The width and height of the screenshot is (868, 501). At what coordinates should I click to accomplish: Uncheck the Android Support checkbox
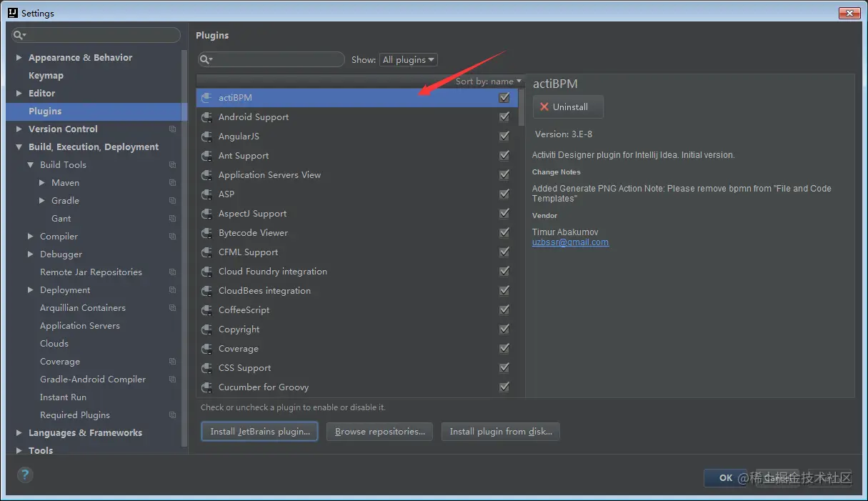[x=504, y=117]
